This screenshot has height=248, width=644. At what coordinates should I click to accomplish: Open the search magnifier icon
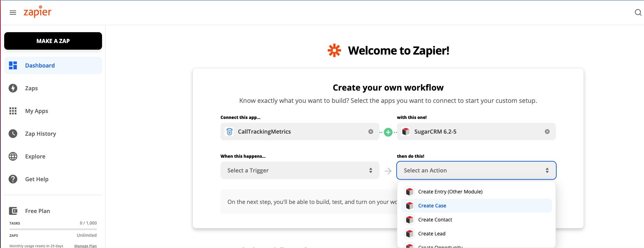point(638,13)
